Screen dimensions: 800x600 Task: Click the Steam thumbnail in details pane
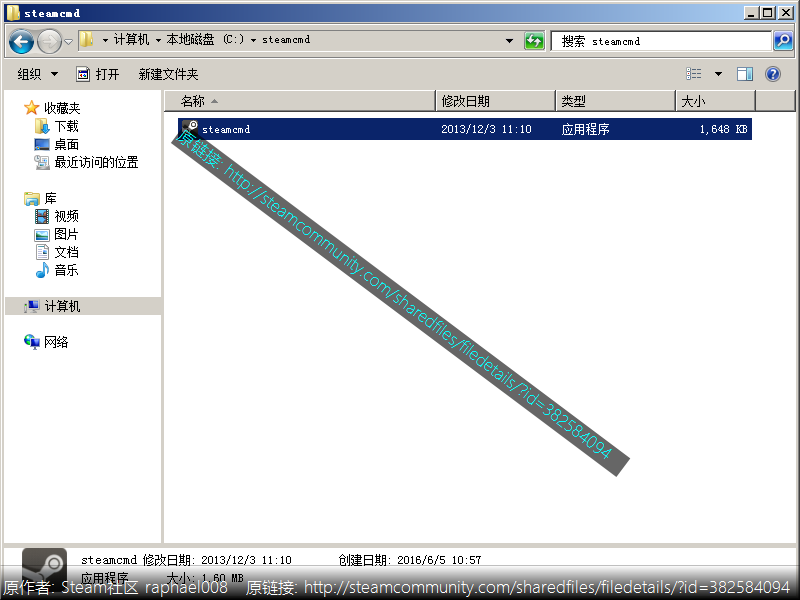(44, 570)
